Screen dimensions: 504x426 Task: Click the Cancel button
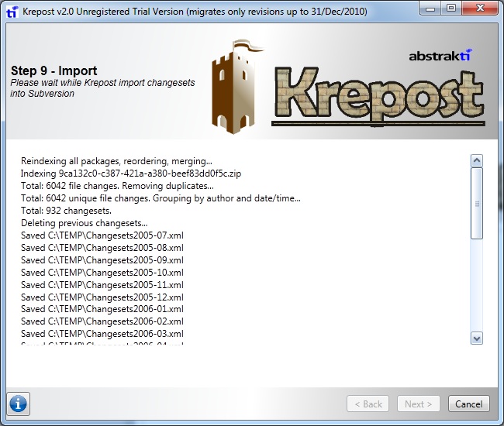[x=468, y=404]
